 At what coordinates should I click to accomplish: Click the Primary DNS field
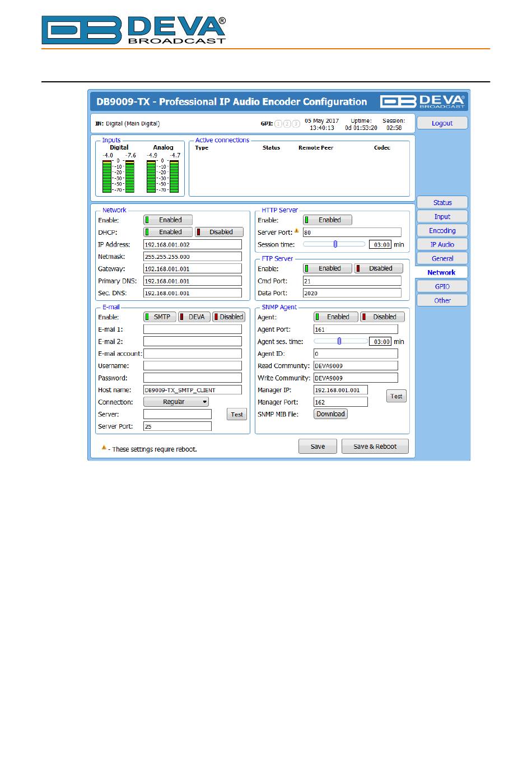click(193, 281)
